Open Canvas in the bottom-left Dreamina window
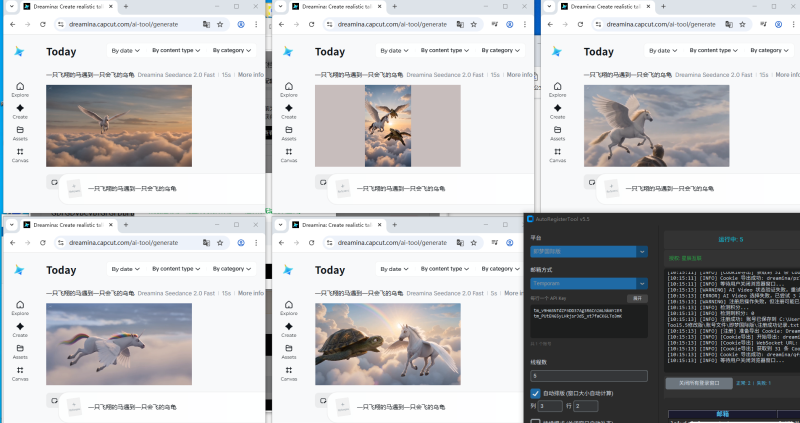This screenshot has height=423, width=800. (x=20, y=374)
